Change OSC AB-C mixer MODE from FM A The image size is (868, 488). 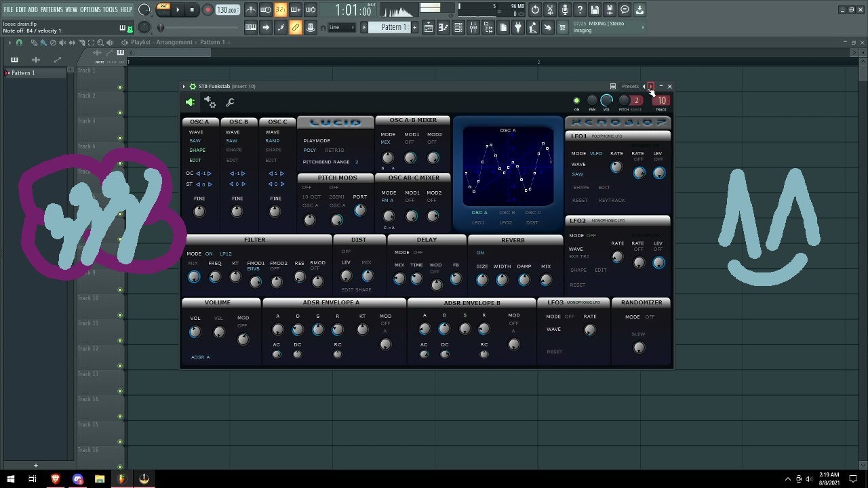[388, 201]
